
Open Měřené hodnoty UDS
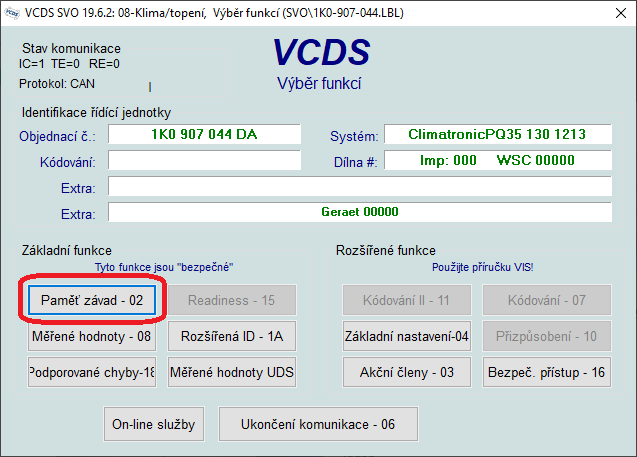coord(232,372)
